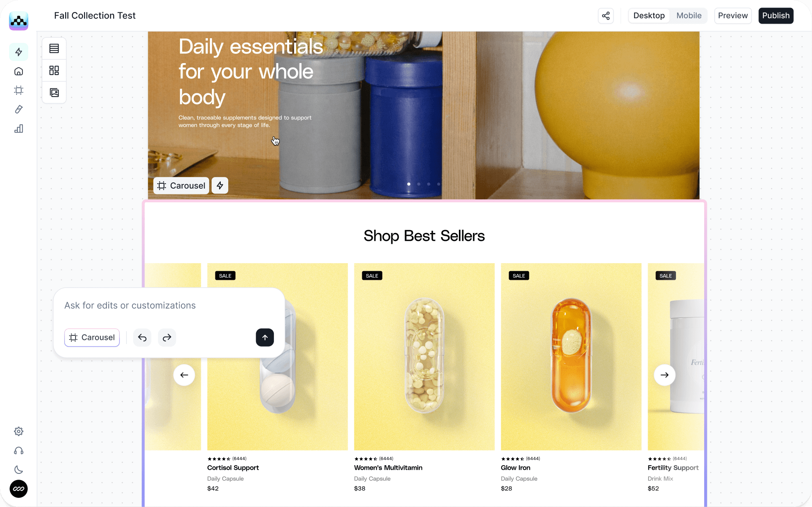
Task: Select the frame/artboard icon in sidebar
Action: [x=19, y=90]
